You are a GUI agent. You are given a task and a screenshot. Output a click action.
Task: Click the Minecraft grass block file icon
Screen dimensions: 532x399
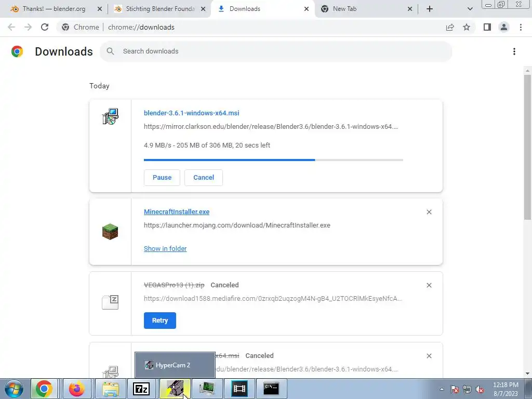(110, 232)
